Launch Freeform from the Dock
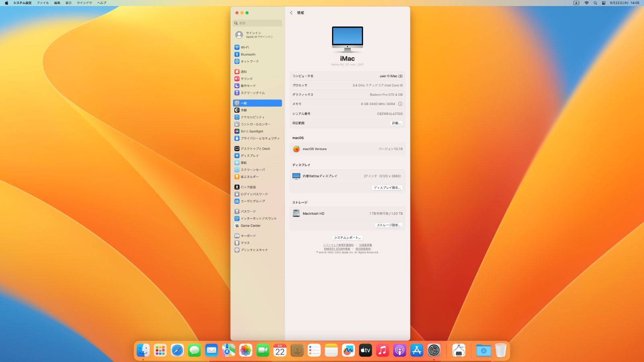The width and height of the screenshot is (644, 362). pos(348,350)
